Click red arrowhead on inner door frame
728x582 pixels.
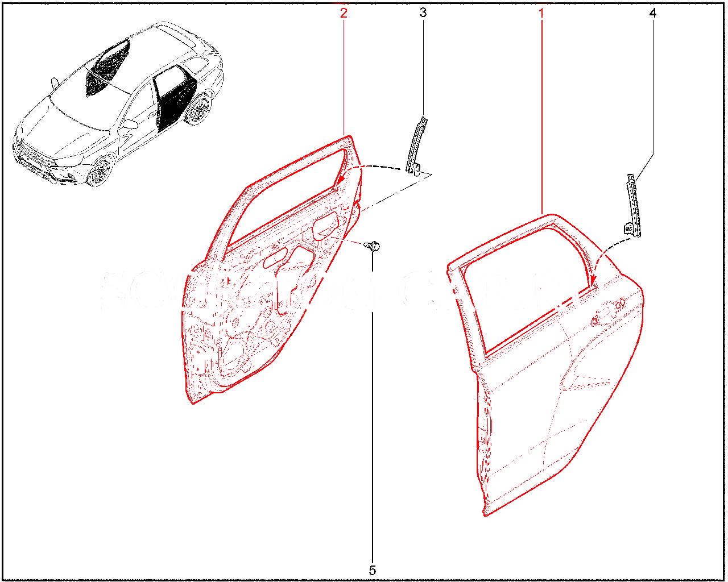[x=340, y=181]
